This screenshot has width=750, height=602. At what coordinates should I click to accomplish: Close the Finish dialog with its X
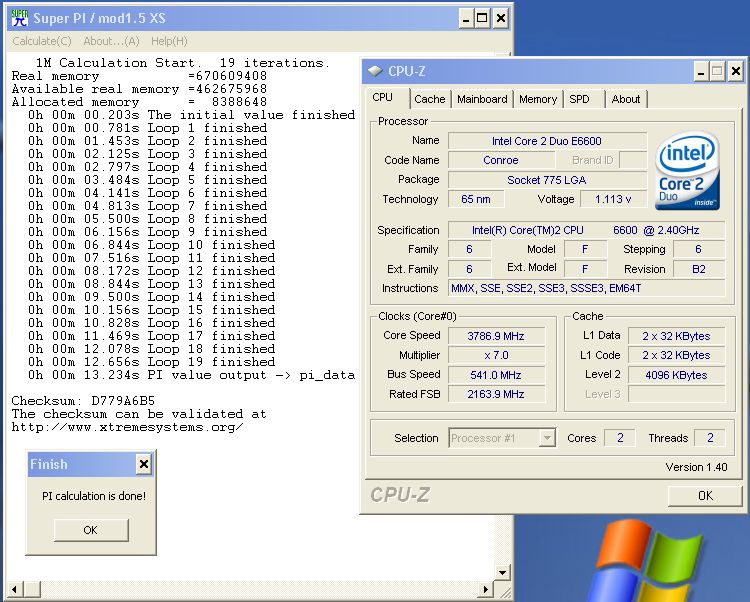click(143, 464)
